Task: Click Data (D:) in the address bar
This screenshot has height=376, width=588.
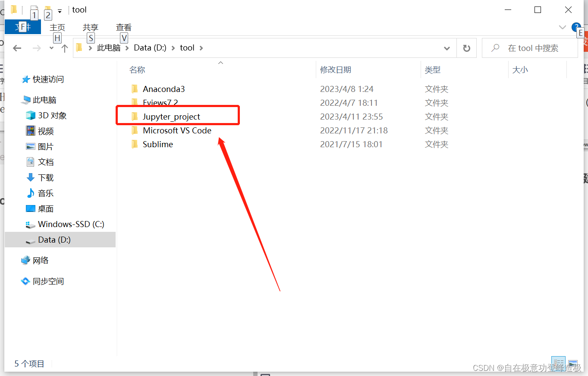Action: pos(150,47)
